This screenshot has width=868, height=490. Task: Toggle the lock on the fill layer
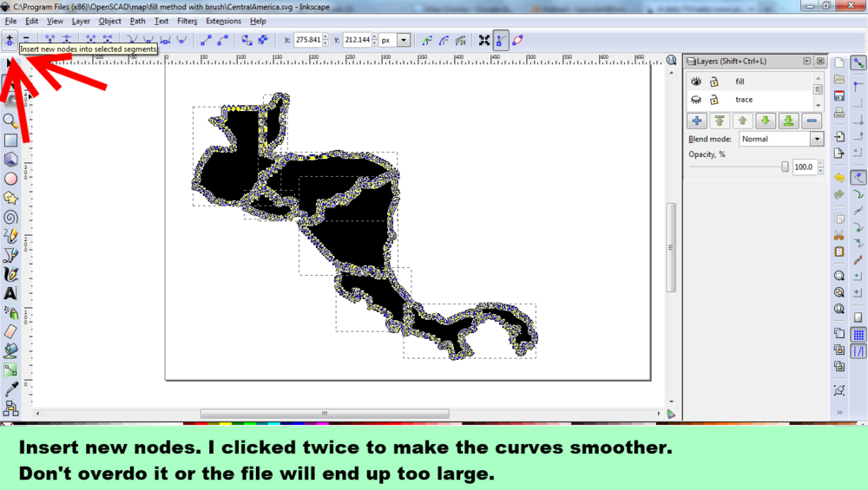713,82
